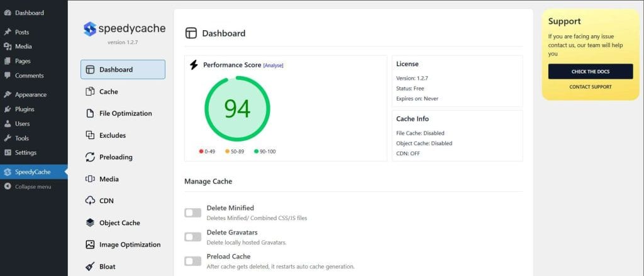Click the CHECK THE DOCS button
Viewport: 644px width, 276px height.
click(590, 72)
